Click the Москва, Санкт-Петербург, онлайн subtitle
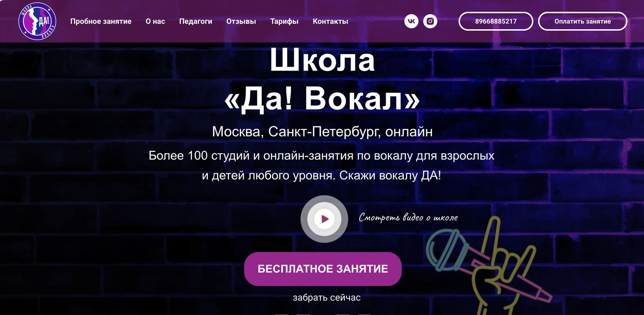The image size is (644, 315). pyautogui.click(x=322, y=131)
